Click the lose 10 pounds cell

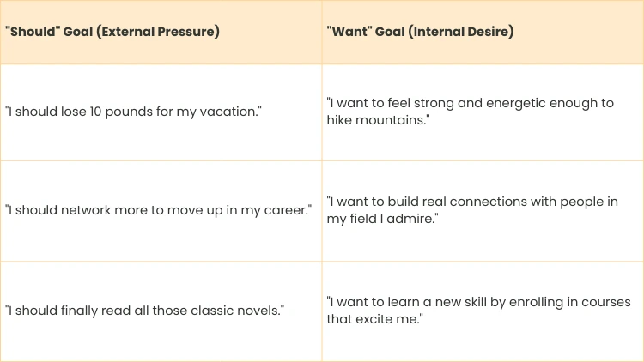132,112
